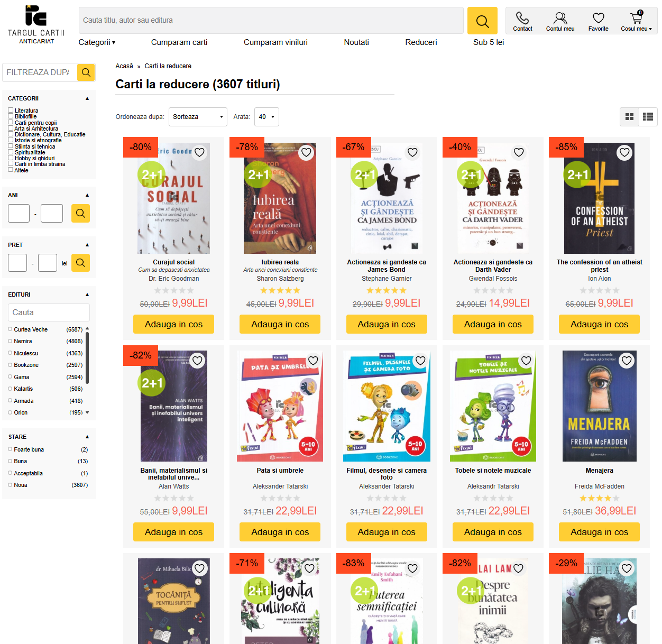662x644 pixels.
Task: Click the yellow search magnifier button
Action: [482, 21]
